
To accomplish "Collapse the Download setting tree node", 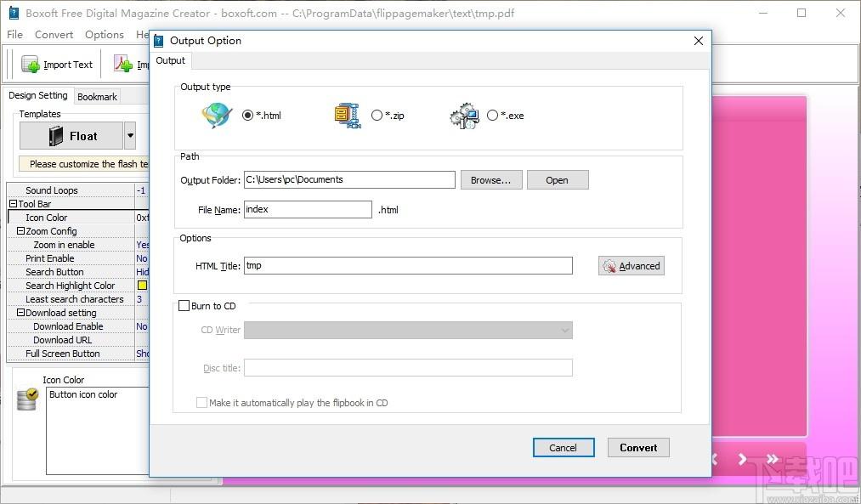I will pyautogui.click(x=20, y=313).
